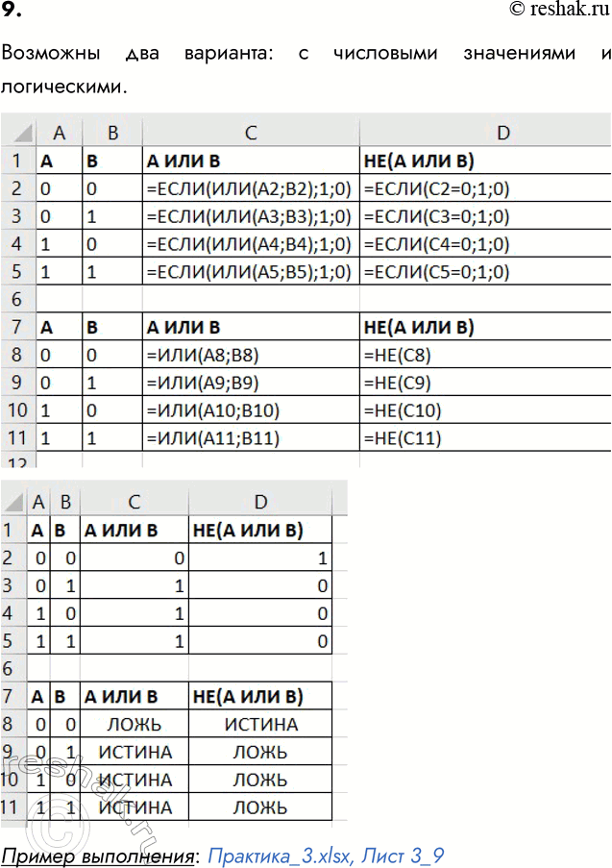The width and height of the screenshot is (612, 868).
Task: Select column C header in the results sheet
Action: coord(134,500)
